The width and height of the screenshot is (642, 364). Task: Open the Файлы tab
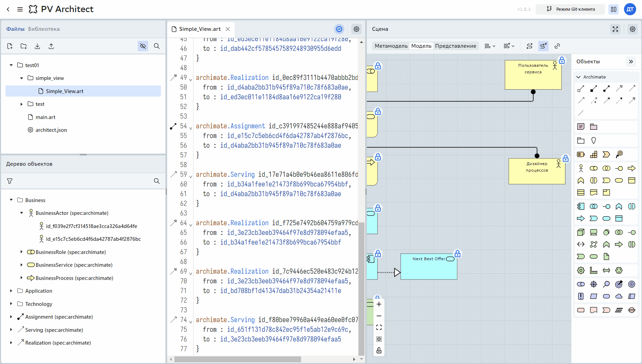[15, 29]
